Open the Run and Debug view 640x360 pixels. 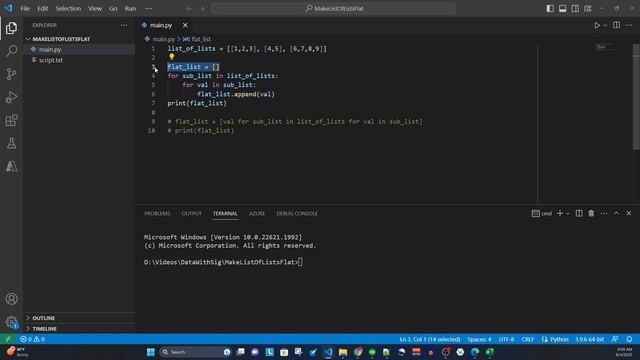(x=11, y=97)
